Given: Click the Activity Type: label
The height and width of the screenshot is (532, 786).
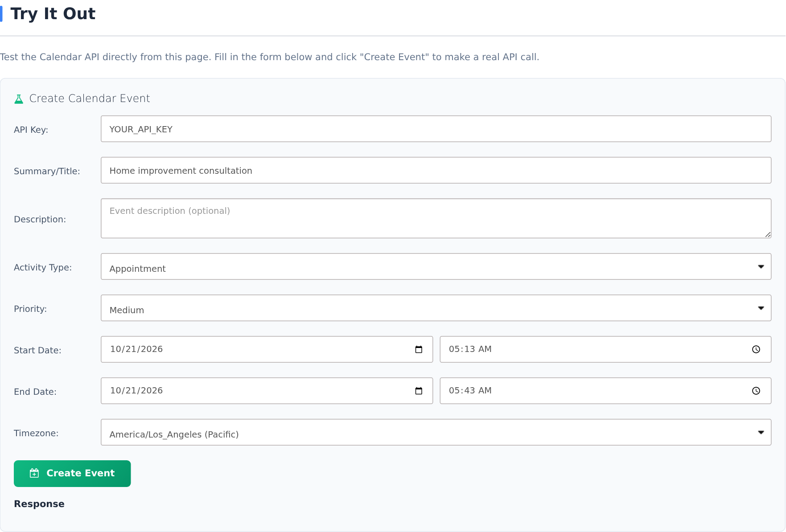Looking at the screenshot, I should 43,267.
